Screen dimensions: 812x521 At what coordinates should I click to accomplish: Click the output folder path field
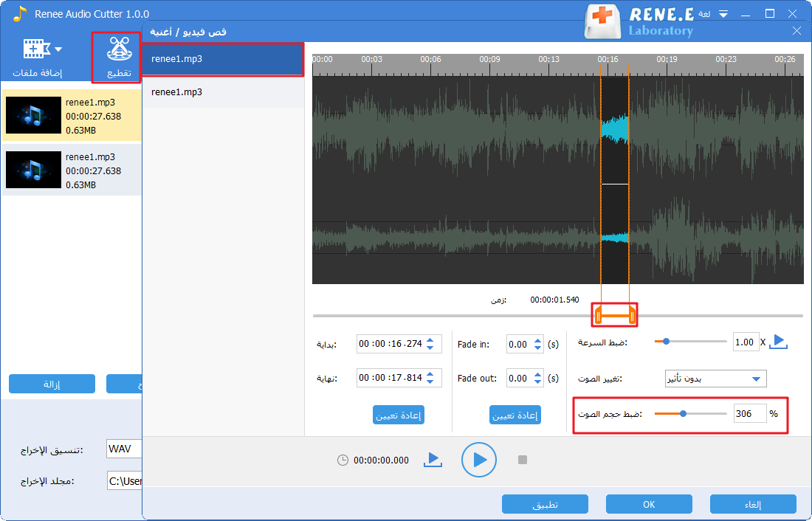pos(124,481)
